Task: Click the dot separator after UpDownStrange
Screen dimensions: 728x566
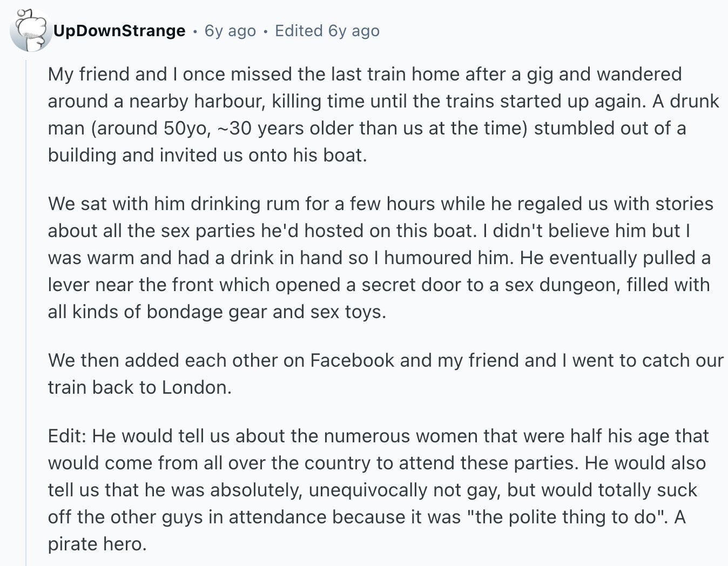Action: coord(195,31)
